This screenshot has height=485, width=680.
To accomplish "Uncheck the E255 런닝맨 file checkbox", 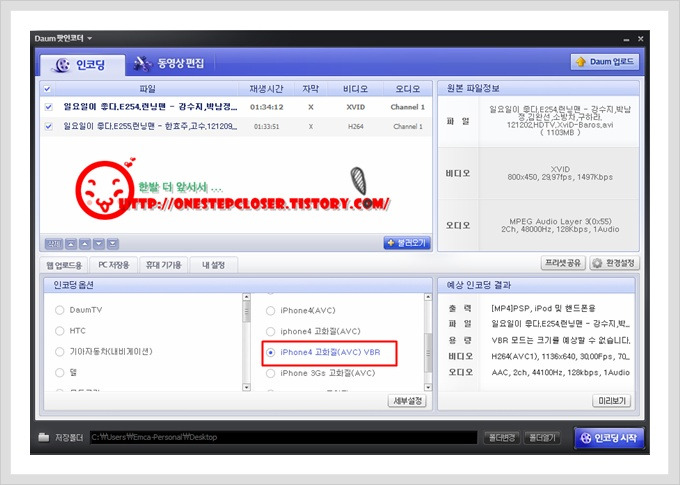I will pos(49,126).
